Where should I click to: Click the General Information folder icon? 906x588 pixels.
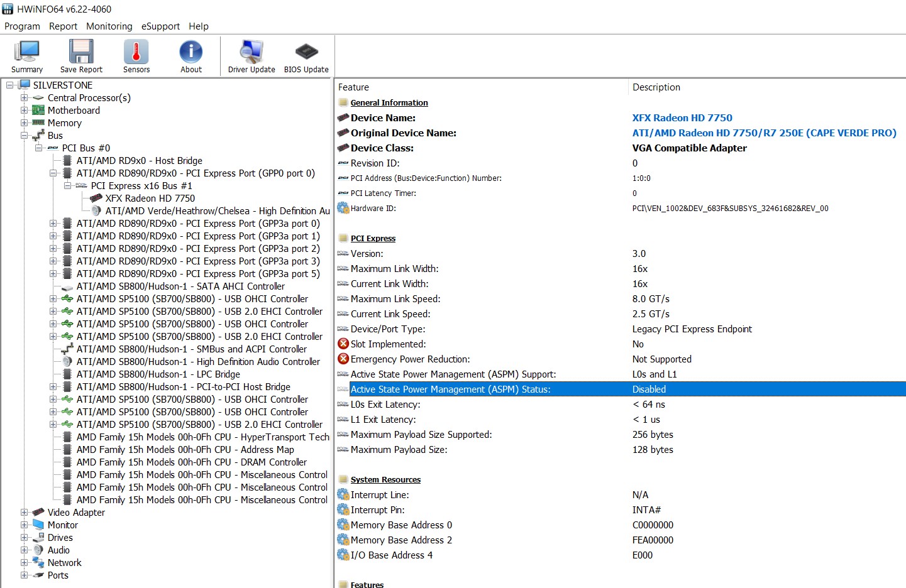point(343,102)
